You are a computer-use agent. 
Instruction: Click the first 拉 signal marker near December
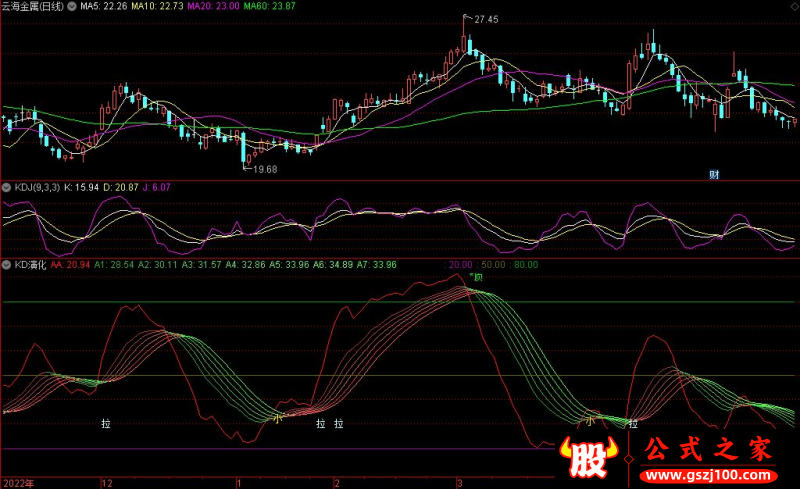click(x=106, y=424)
